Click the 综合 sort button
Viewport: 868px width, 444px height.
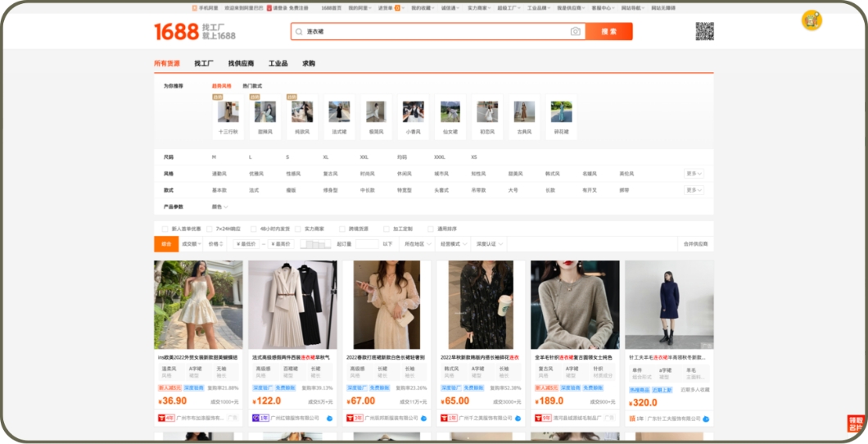166,243
